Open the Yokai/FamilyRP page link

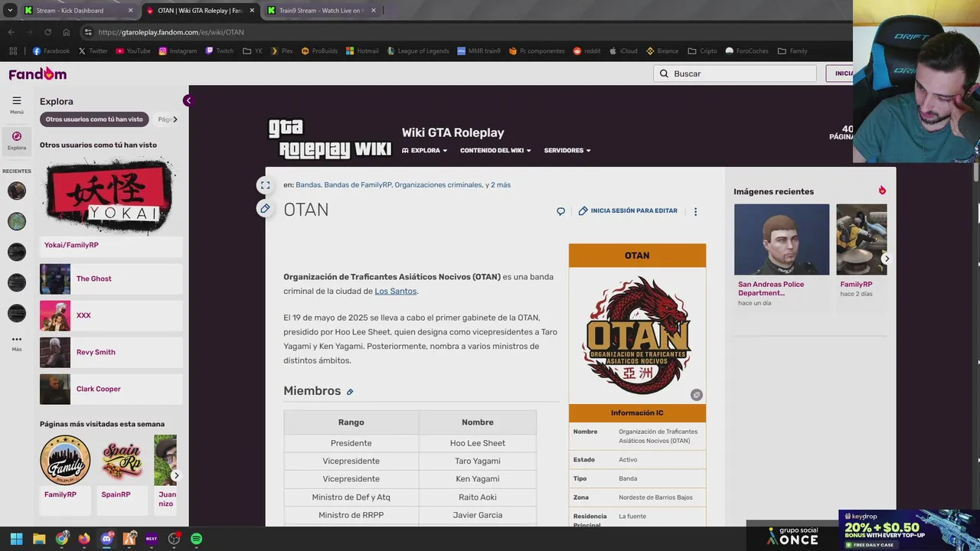(71, 245)
